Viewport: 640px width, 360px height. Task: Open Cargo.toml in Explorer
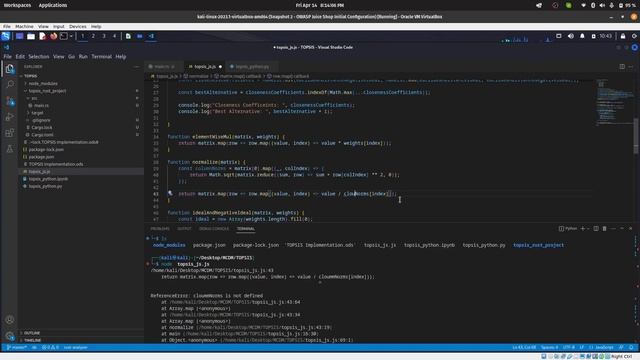pos(42,135)
